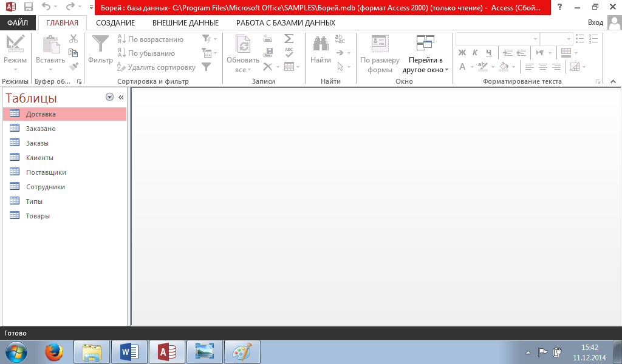The image size is (622, 364).
Task: Click the Найти binoculars icon
Action: pyautogui.click(x=321, y=44)
